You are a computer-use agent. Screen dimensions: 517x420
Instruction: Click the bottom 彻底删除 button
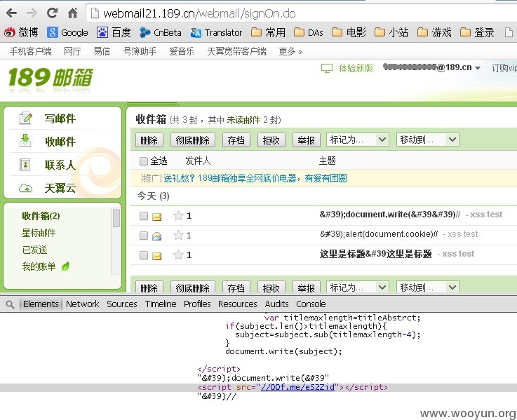click(x=193, y=287)
